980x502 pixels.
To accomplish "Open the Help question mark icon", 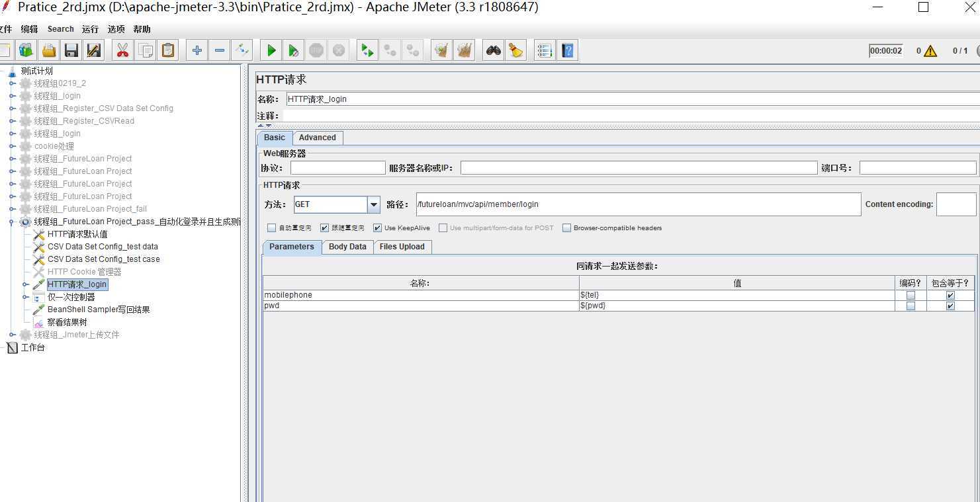I will (x=568, y=50).
